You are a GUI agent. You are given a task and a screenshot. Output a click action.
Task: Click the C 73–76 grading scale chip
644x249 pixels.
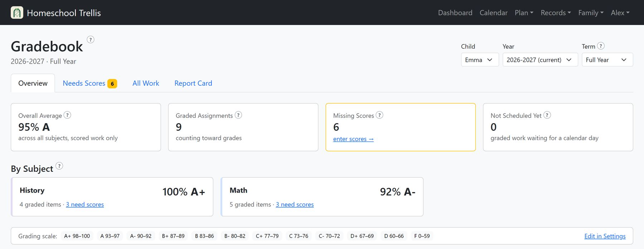[x=299, y=236]
